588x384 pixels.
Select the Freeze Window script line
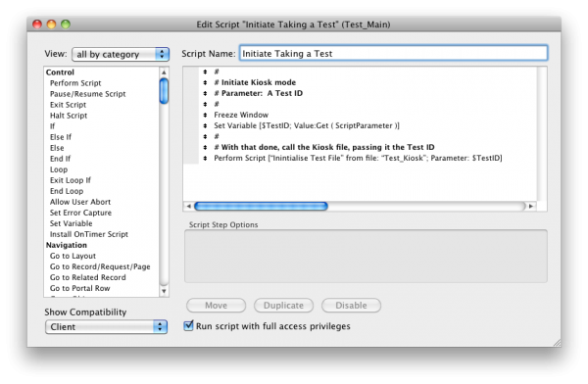click(x=241, y=115)
